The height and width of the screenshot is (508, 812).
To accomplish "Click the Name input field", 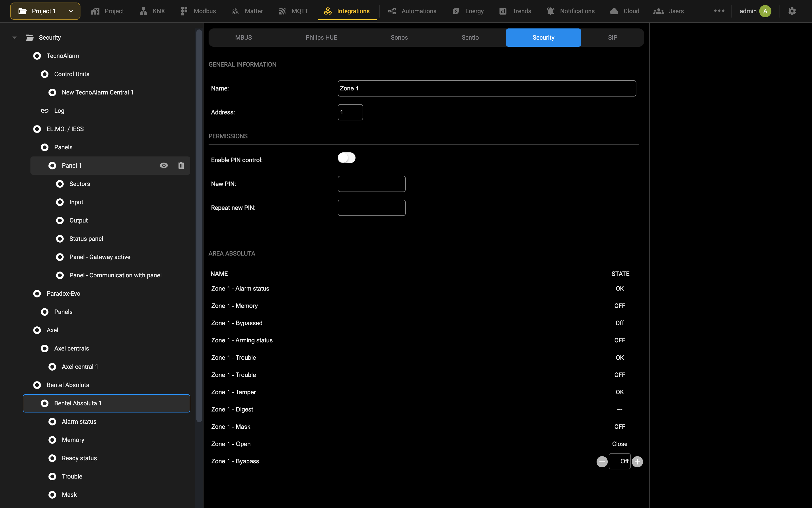I will click(x=487, y=88).
